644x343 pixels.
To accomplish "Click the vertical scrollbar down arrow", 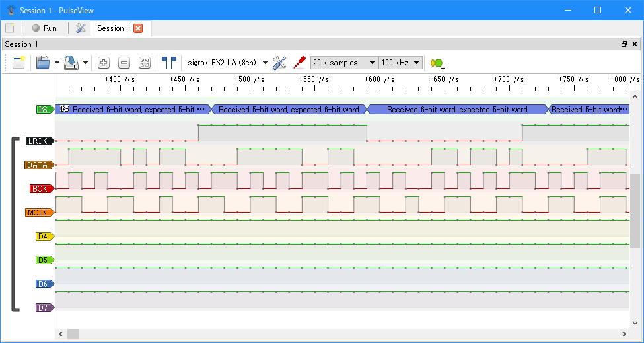I will (x=635, y=323).
